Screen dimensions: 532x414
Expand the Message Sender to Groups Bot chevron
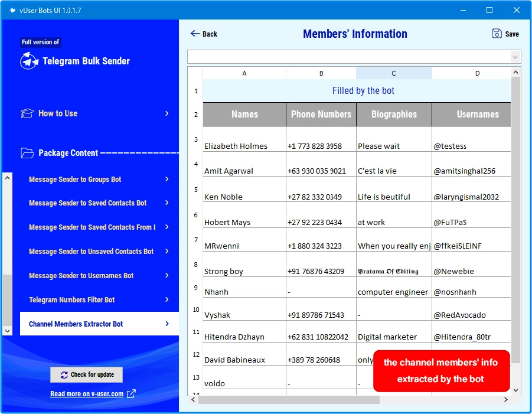(x=167, y=179)
